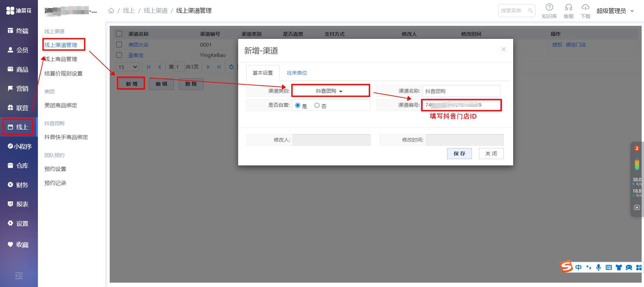Click the 授权 link for 美团大众

pyautogui.click(x=557, y=45)
